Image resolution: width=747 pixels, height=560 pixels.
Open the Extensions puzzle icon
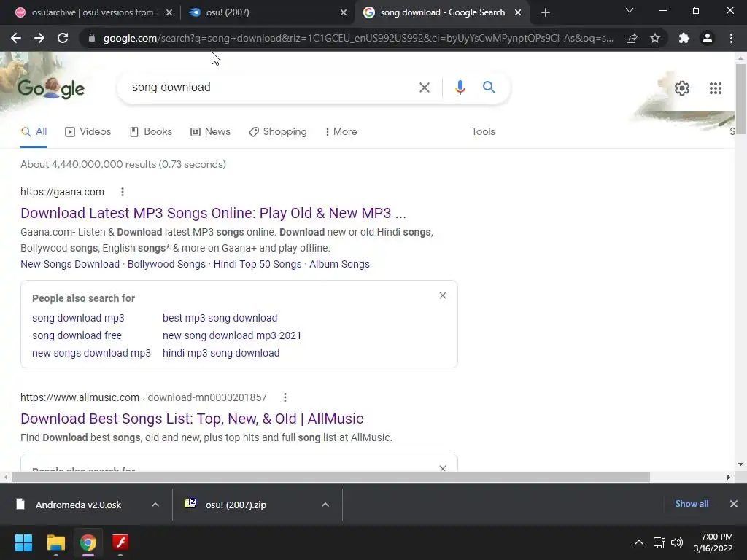click(684, 38)
